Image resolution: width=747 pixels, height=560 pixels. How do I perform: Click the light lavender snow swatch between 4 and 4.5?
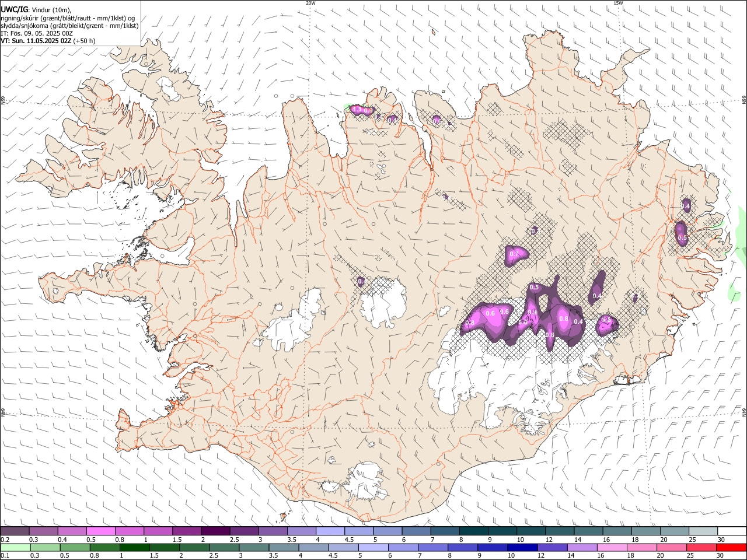click(330, 531)
